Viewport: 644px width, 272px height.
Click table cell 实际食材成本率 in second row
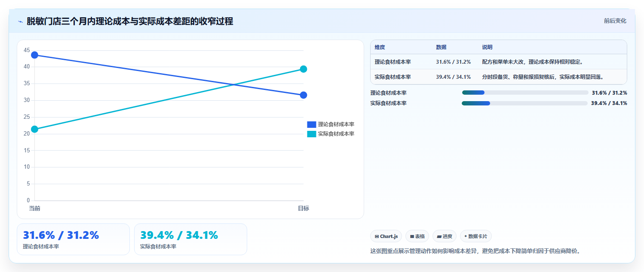tap(393, 77)
